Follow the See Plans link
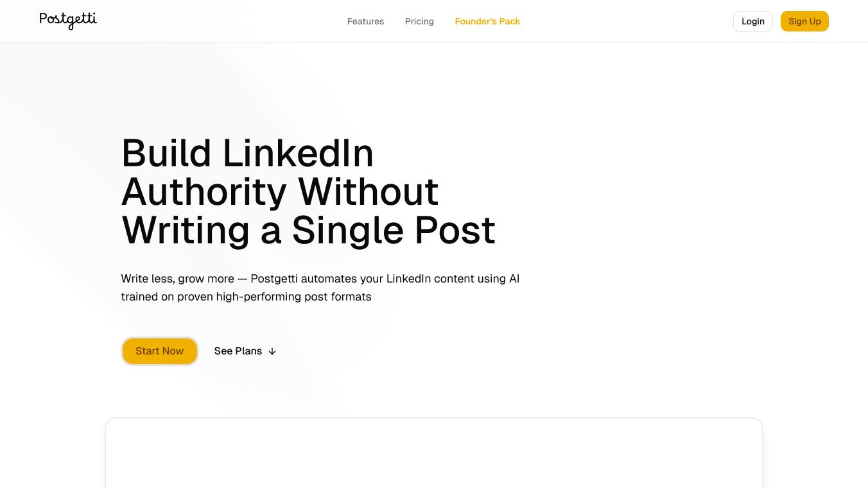868x488 pixels. coord(238,351)
